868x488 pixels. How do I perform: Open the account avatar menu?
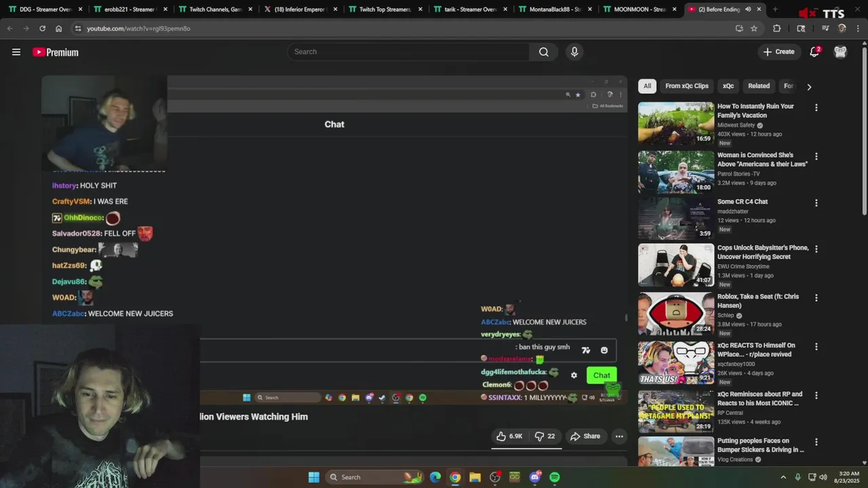click(x=840, y=52)
